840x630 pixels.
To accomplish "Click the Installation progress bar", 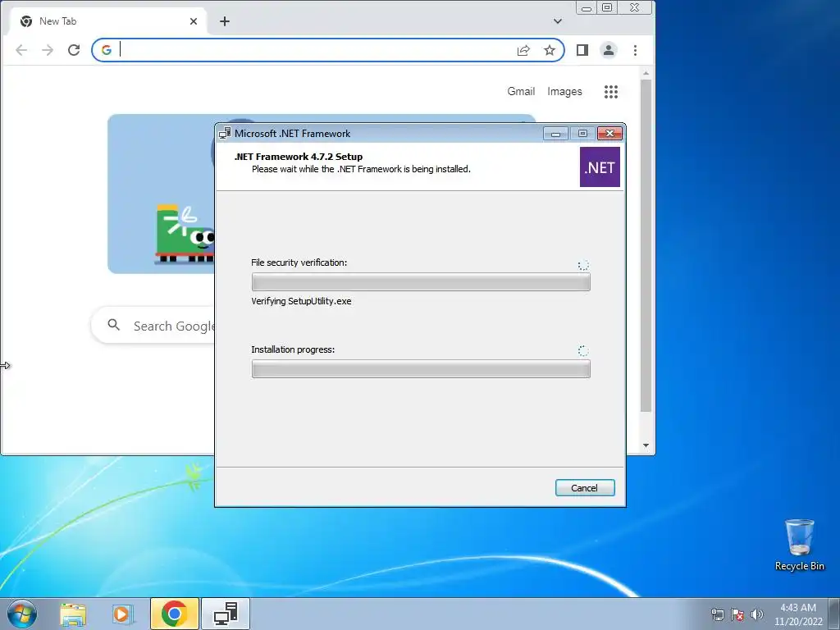I will [421, 368].
